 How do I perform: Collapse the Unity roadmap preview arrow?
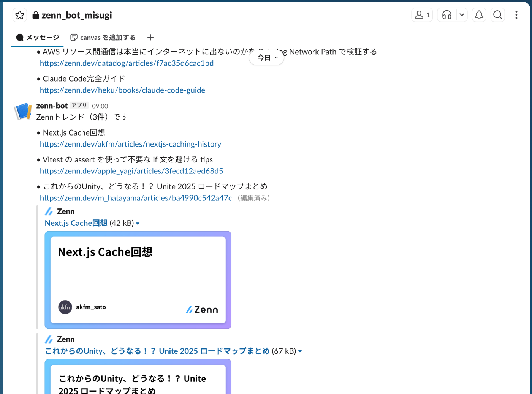[x=300, y=351]
